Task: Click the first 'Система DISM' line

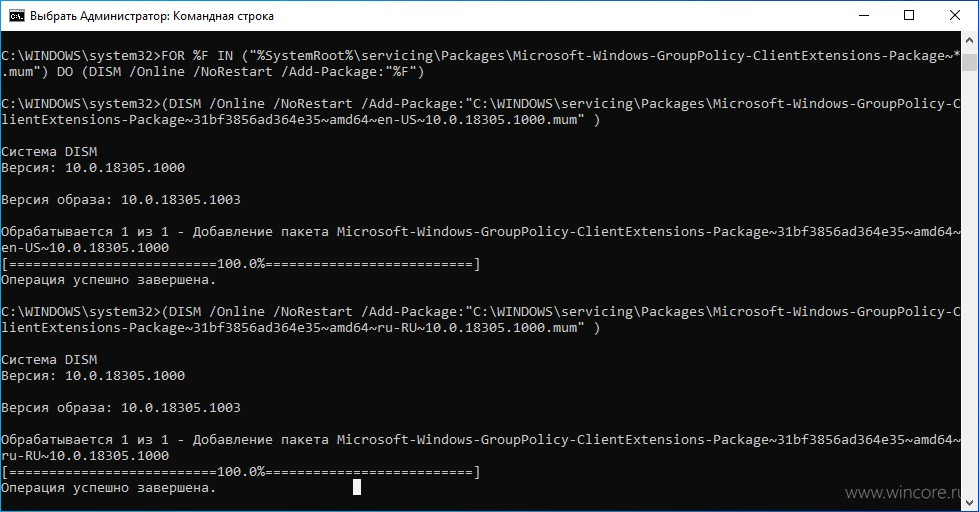Action: [49, 152]
